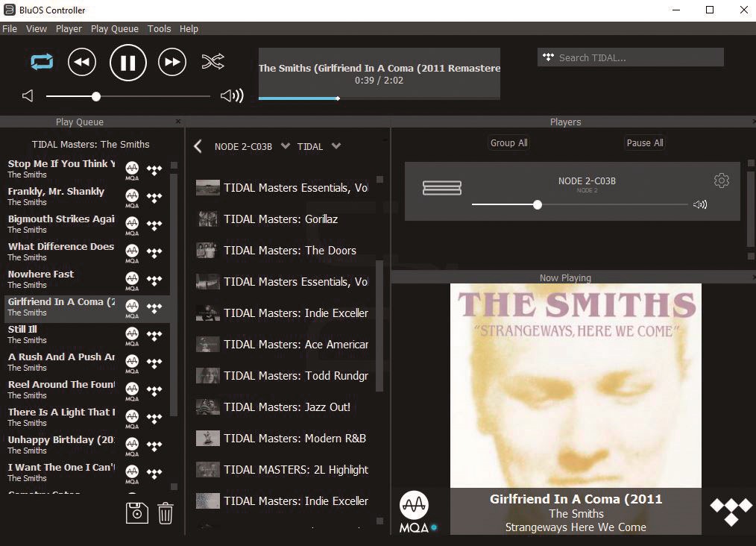This screenshot has height=546, width=756.
Task: Expand the TIDAL source dropdown
Action: [336, 146]
